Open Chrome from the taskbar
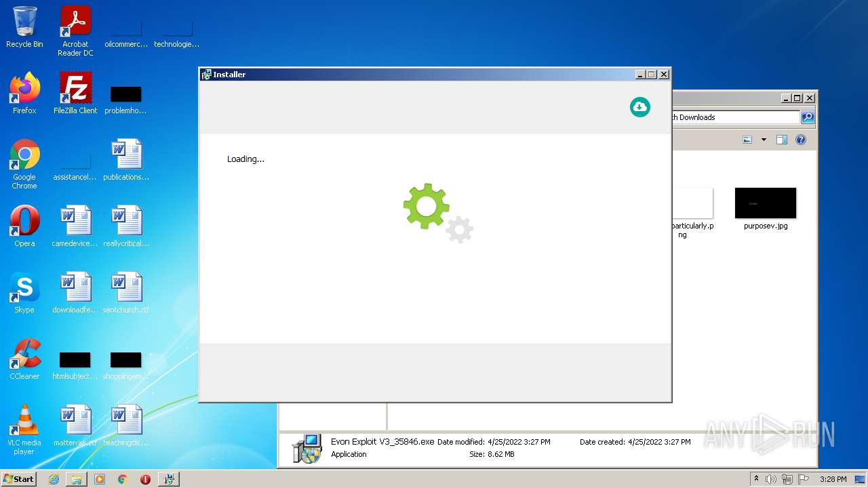The height and width of the screenshot is (488, 868). click(x=123, y=479)
